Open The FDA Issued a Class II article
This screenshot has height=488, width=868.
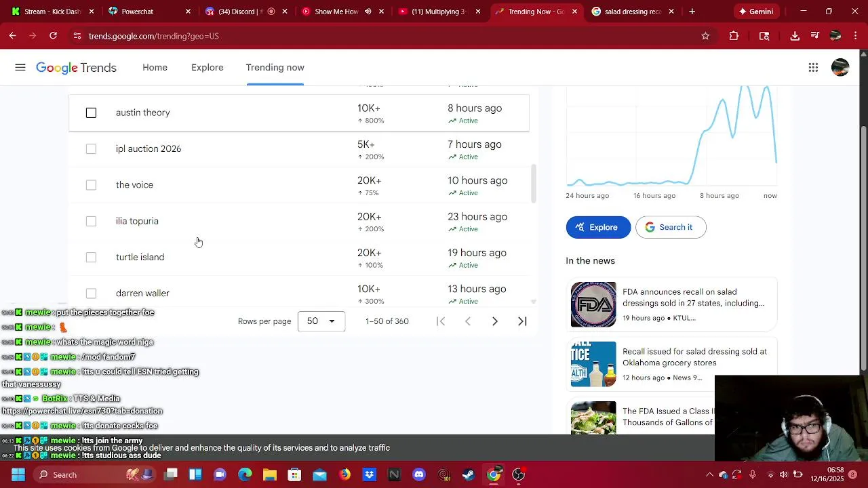tap(668, 417)
